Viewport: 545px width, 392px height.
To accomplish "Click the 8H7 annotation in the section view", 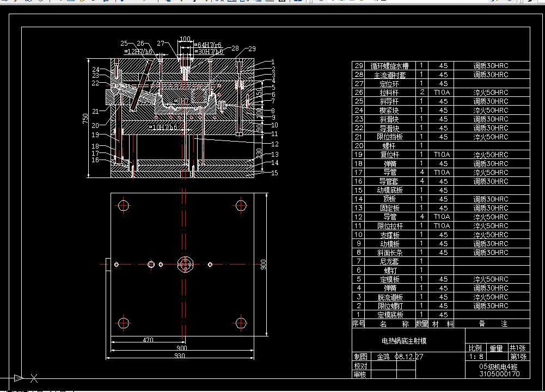I will tap(182, 101).
